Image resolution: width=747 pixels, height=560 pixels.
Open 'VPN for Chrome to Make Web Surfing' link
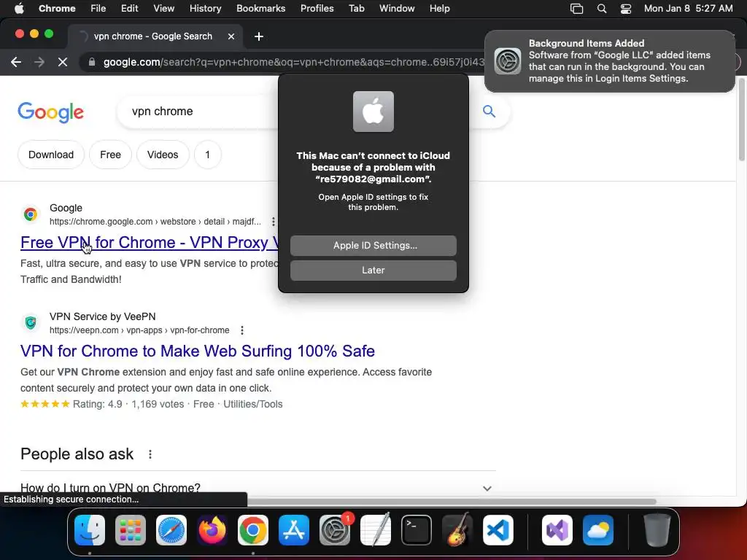coord(197,351)
